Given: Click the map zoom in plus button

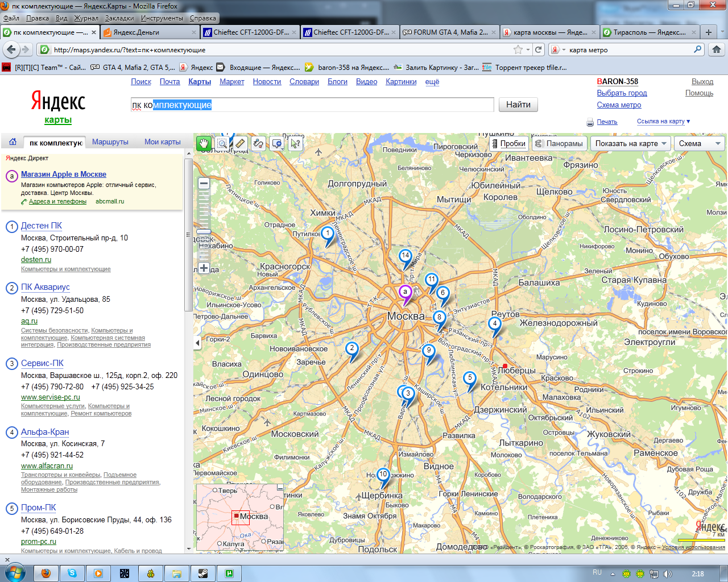Looking at the screenshot, I should (x=204, y=268).
